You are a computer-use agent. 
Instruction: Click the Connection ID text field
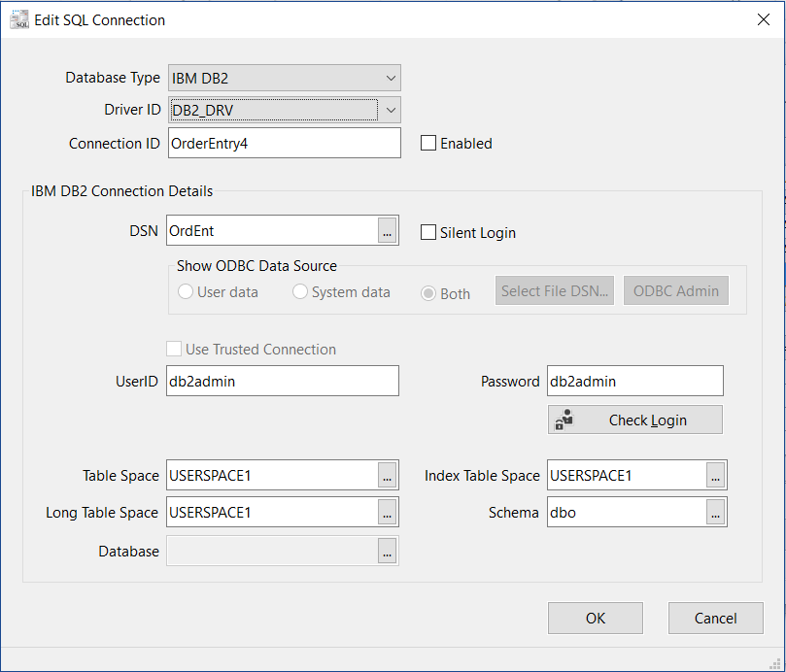coord(285,144)
